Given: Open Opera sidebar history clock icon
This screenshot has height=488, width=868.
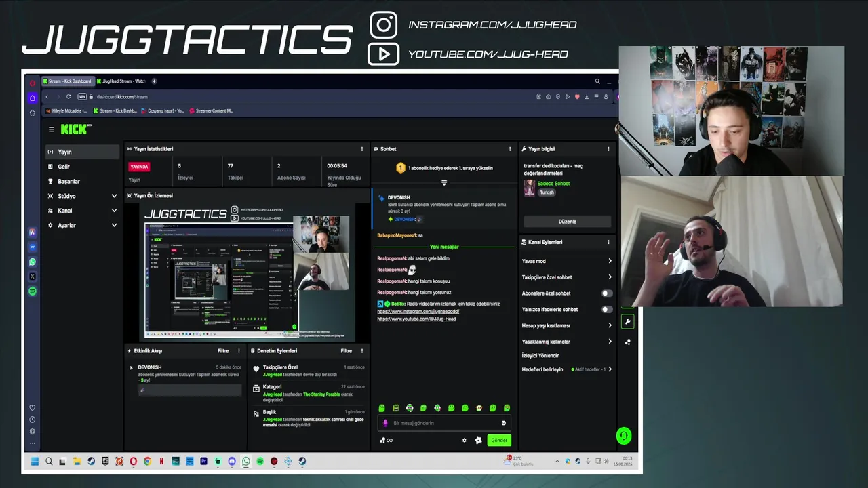Looking at the screenshot, I should 32,420.
